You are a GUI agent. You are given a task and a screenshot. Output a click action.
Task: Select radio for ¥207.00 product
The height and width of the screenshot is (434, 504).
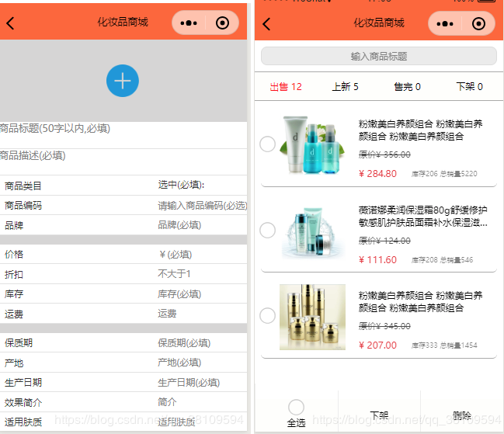point(267,315)
